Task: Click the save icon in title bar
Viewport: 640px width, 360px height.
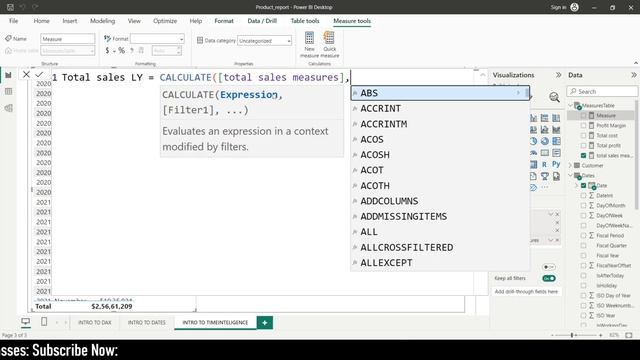Action: pos(11,7)
